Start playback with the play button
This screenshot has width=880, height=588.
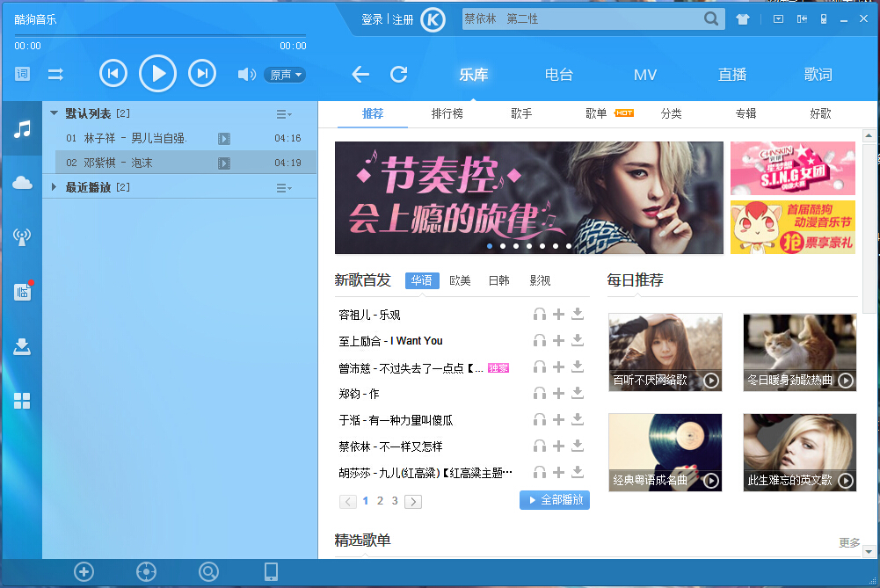[x=157, y=74]
